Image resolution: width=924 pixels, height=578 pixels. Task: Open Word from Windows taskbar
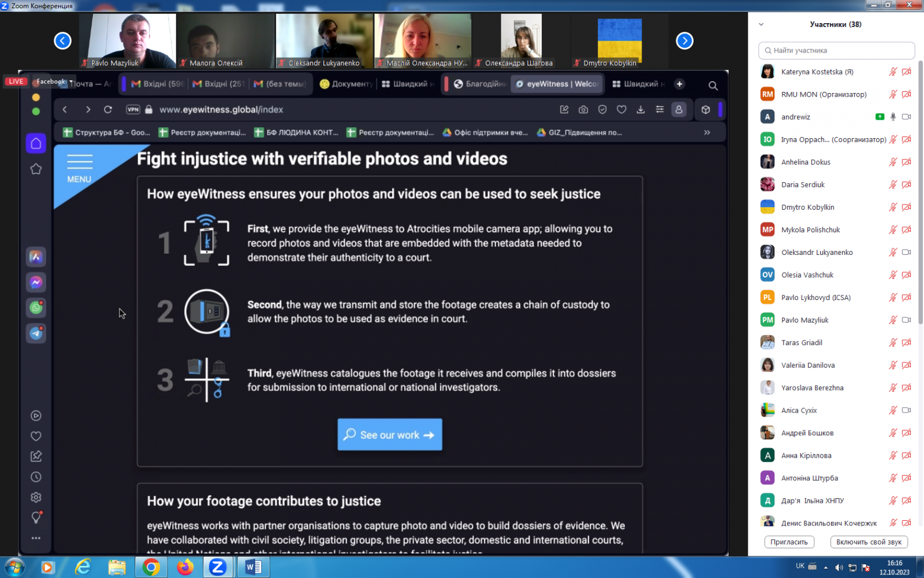pos(253,568)
